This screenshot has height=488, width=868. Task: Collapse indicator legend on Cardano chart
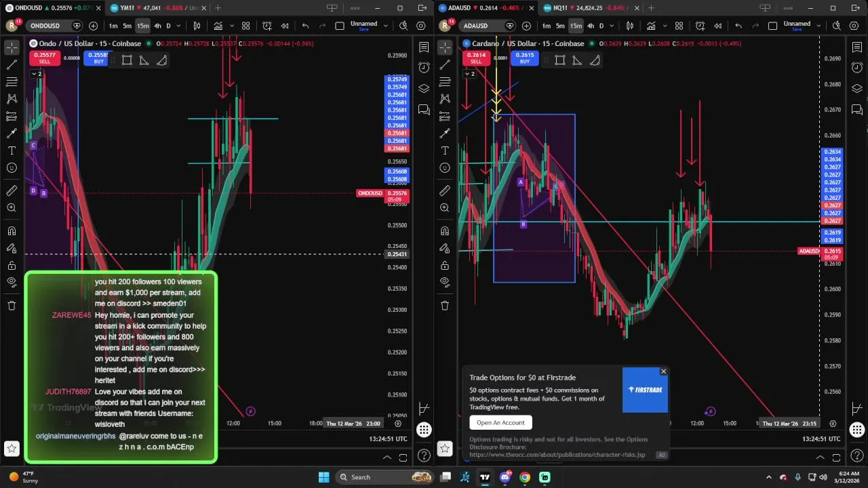point(469,74)
